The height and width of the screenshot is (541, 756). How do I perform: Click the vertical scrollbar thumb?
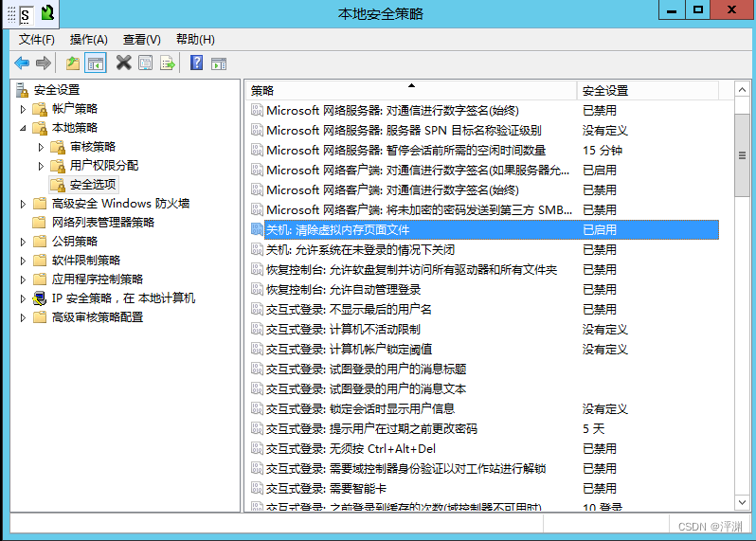pos(742,155)
